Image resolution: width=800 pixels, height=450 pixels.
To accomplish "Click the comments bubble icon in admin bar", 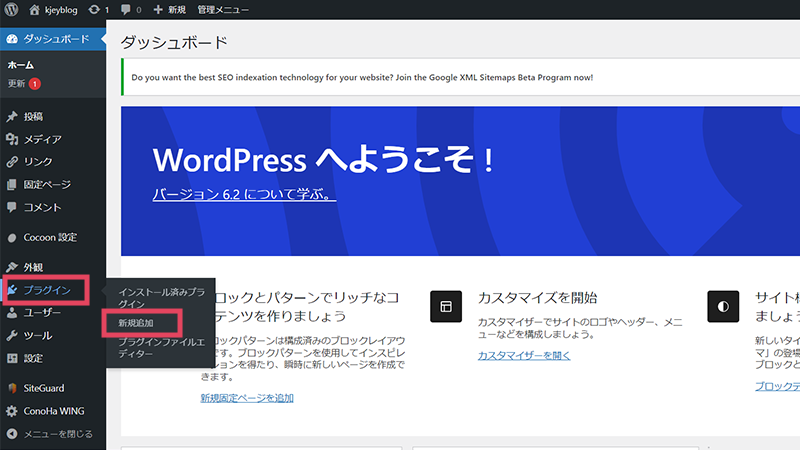I will [x=126, y=10].
